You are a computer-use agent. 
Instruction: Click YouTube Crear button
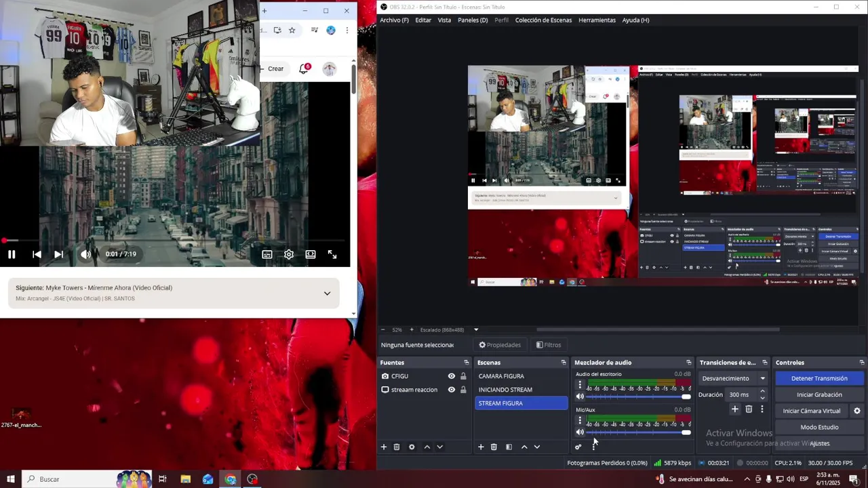[273, 68]
